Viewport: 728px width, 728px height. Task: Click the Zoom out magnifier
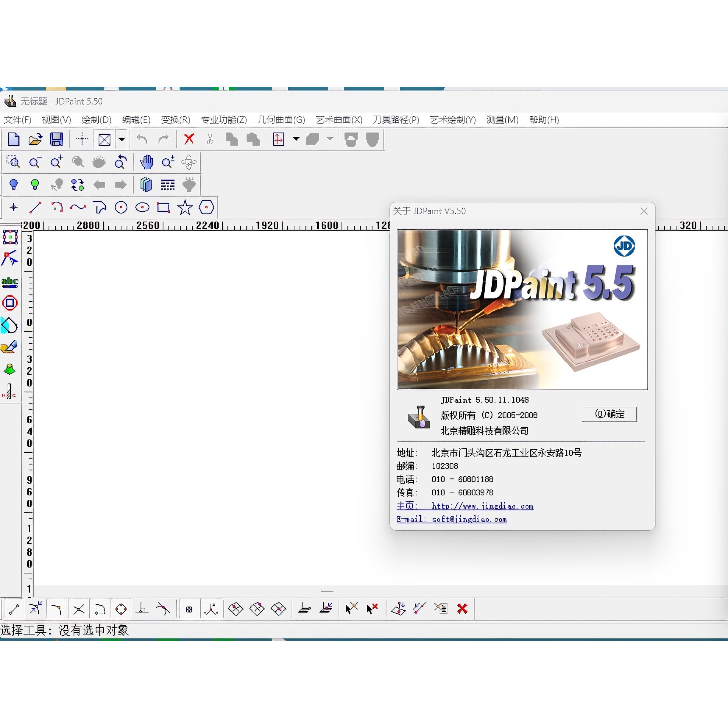point(35,162)
